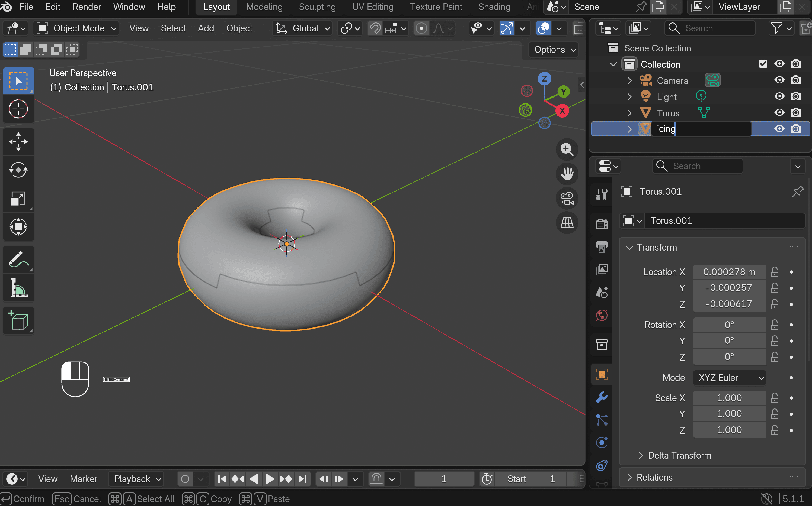Click the Add Cube tool

pyautogui.click(x=18, y=321)
